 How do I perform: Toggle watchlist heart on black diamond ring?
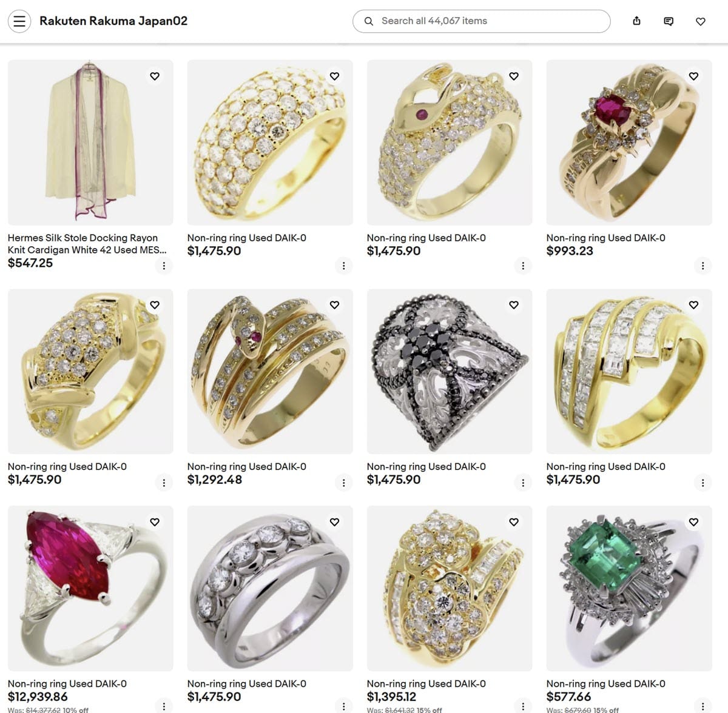(x=514, y=305)
